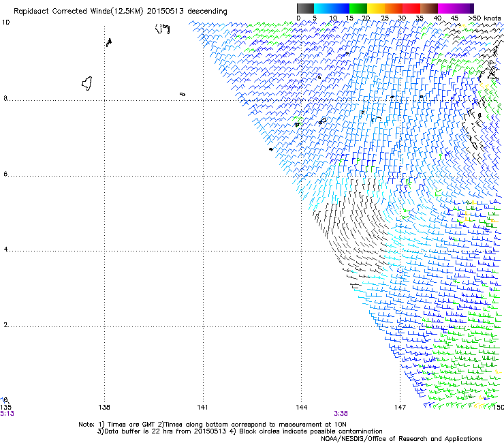Click the small island outline just above 8N near 141

[183, 94]
